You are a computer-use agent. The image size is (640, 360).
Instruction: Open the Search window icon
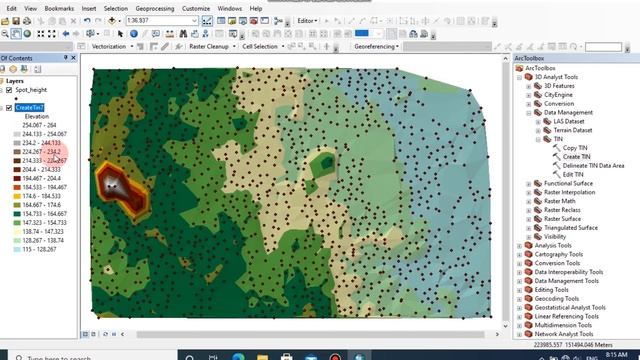click(243, 21)
